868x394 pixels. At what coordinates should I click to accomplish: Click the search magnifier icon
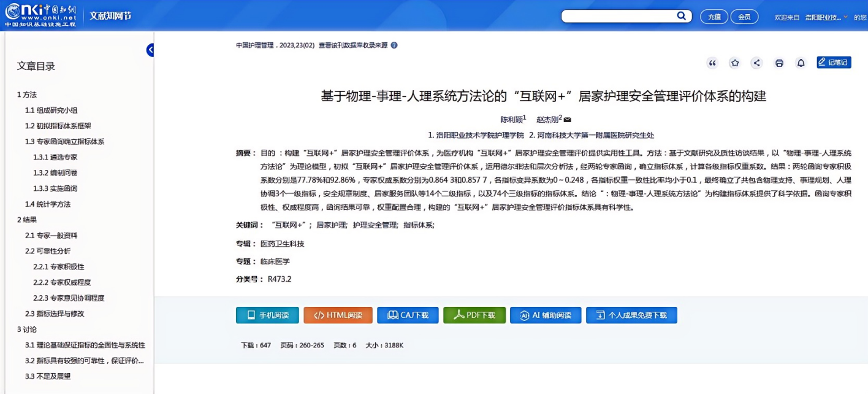[681, 16]
